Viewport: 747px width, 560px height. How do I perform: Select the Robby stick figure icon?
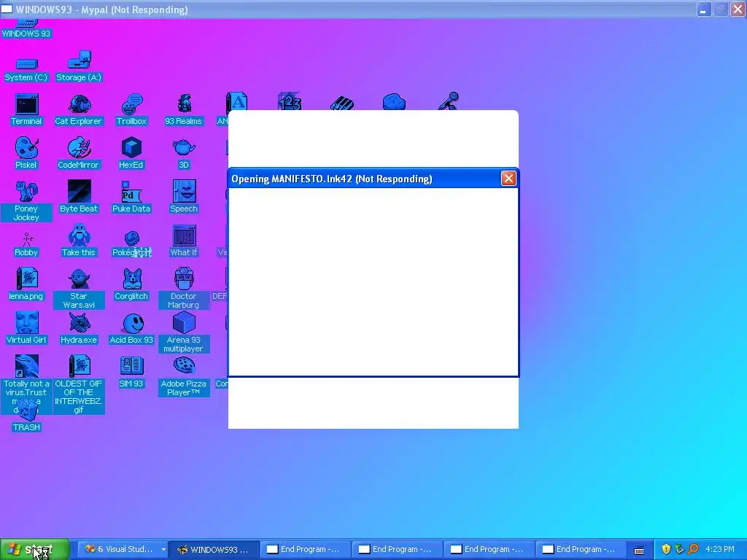[x=26, y=245]
